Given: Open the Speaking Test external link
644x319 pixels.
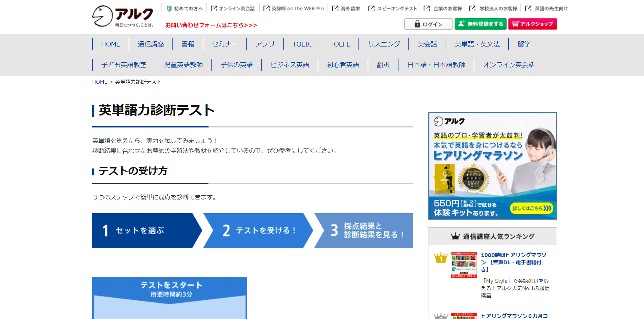Looking at the screenshot, I should [x=393, y=9].
